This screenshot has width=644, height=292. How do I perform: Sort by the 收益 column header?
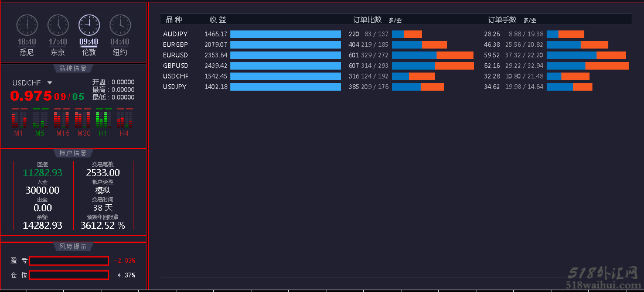(x=218, y=20)
